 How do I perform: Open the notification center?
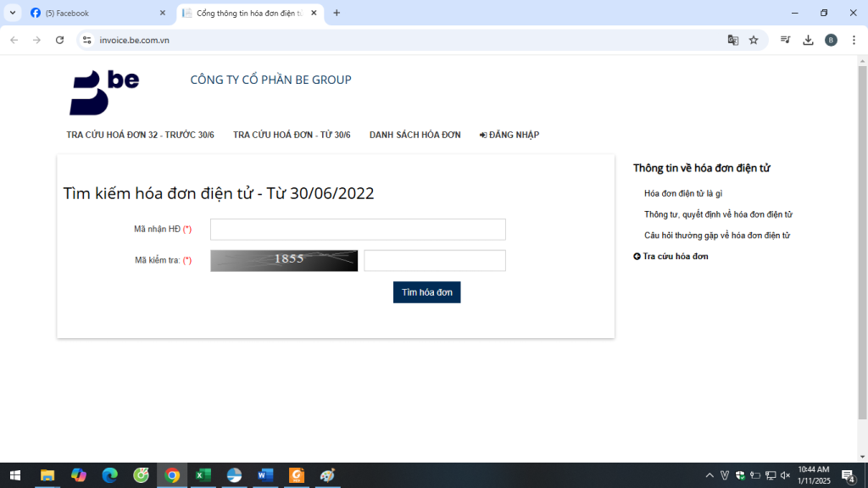pyautogui.click(x=849, y=475)
